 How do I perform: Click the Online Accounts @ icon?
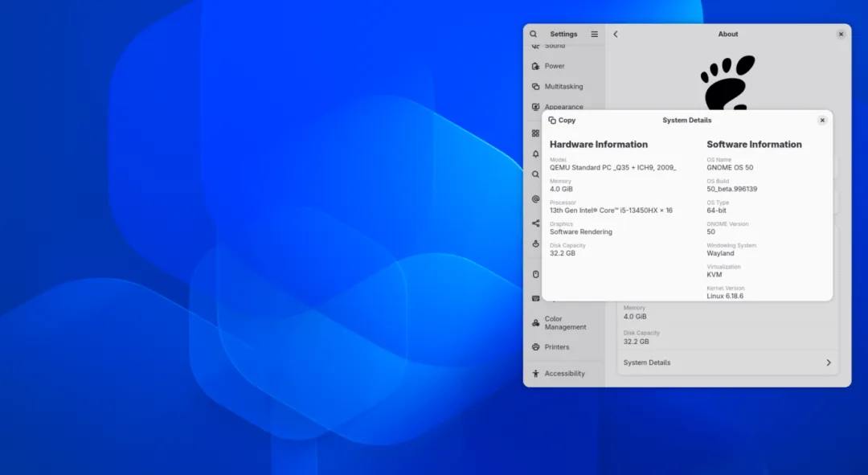(535, 199)
